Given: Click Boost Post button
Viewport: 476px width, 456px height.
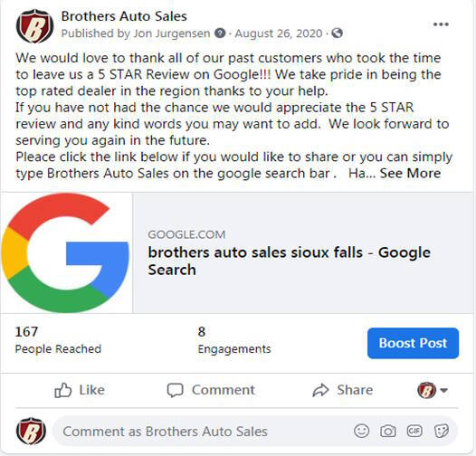Looking at the screenshot, I should (x=413, y=343).
